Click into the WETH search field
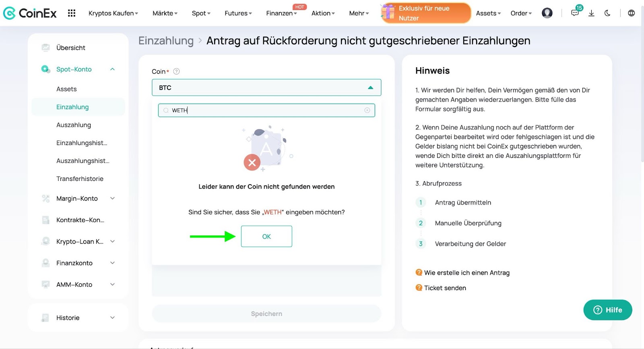The height and width of the screenshot is (349, 644). tap(266, 110)
